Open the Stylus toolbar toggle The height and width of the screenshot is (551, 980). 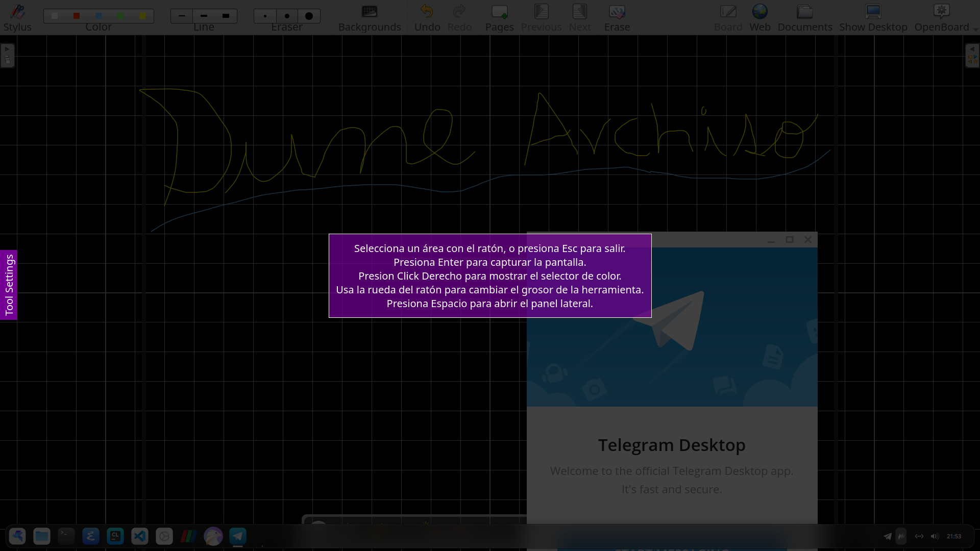pos(17,17)
